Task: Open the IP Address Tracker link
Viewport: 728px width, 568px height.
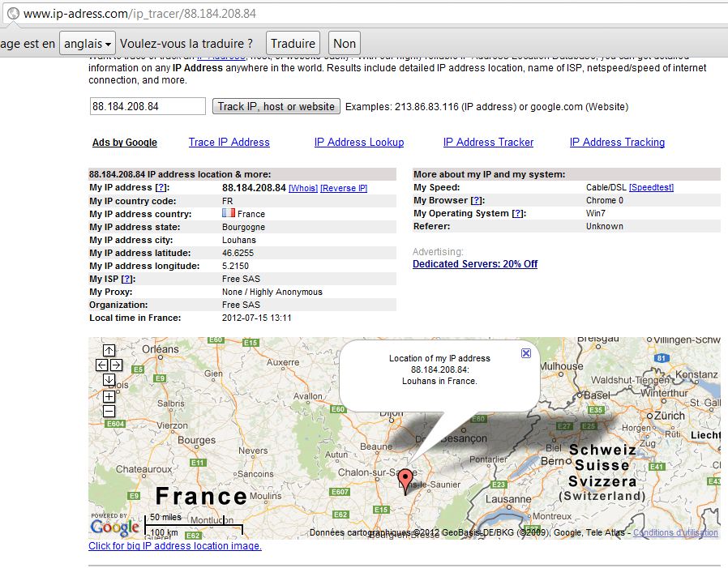Action: (x=488, y=143)
